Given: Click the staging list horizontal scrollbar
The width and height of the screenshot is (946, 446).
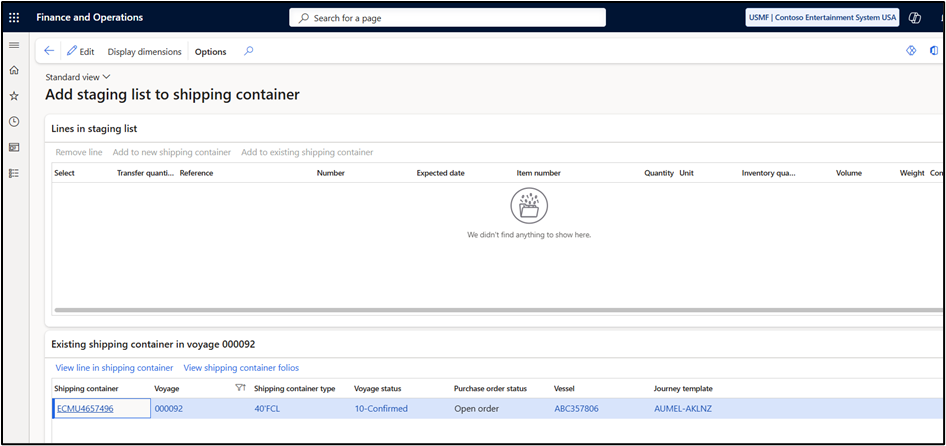Looking at the screenshot, I should pos(500,310).
